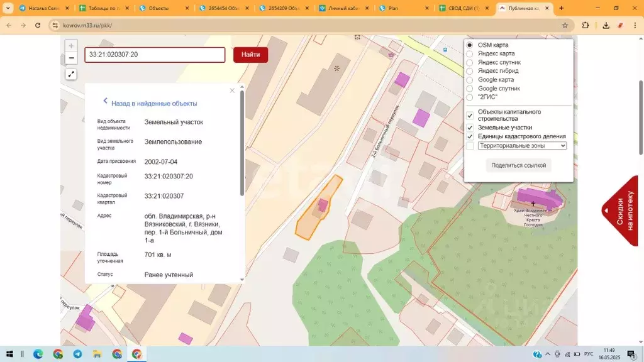Toggle fullscreen map view
Image resolution: width=644 pixels, height=362 pixels.
(71, 74)
